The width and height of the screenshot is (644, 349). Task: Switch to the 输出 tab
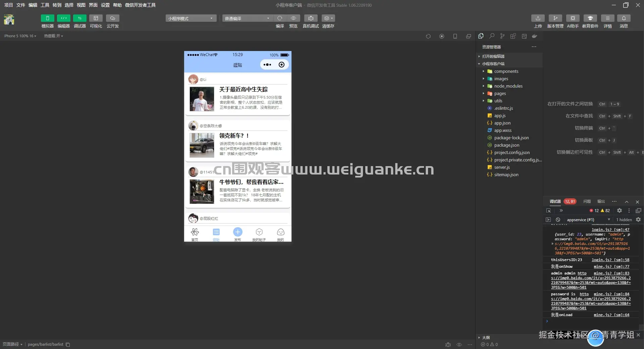tap(601, 201)
